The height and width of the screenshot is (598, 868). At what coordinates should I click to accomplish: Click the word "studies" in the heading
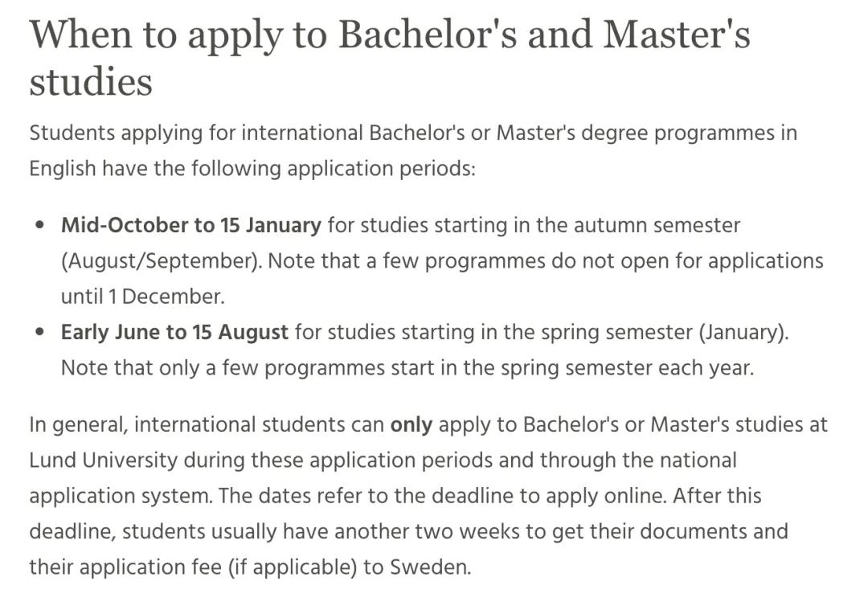[x=90, y=82]
